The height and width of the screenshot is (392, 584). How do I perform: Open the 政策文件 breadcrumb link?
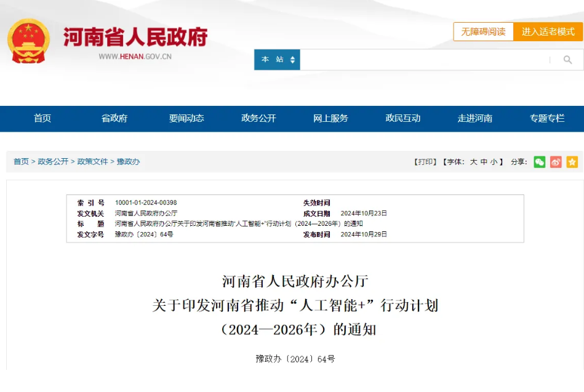point(92,161)
